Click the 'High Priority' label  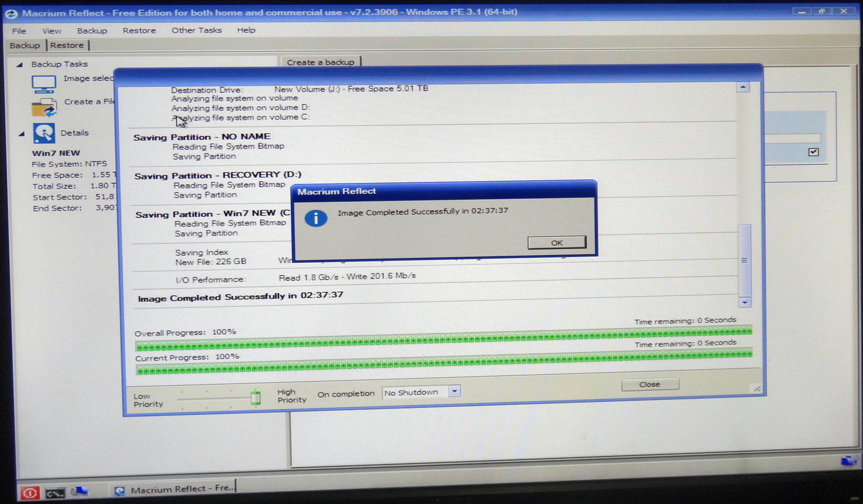[292, 396]
